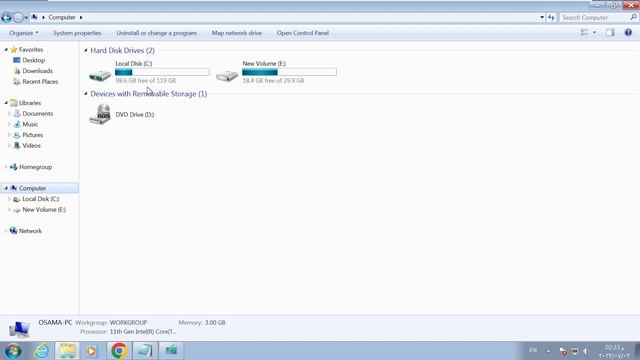Select Homegroup in navigation pane
This screenshot has height=360, width=640.
click(35, 167)
